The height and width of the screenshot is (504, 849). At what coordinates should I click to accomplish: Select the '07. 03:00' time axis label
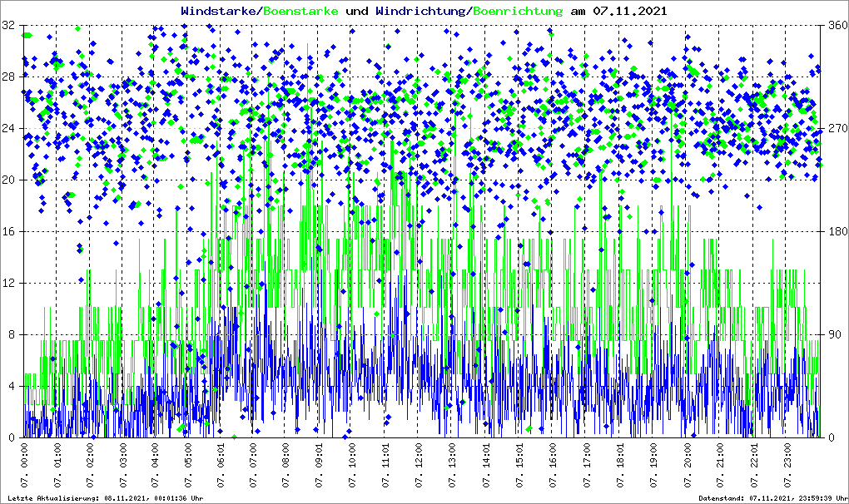[x=122, y=465]
